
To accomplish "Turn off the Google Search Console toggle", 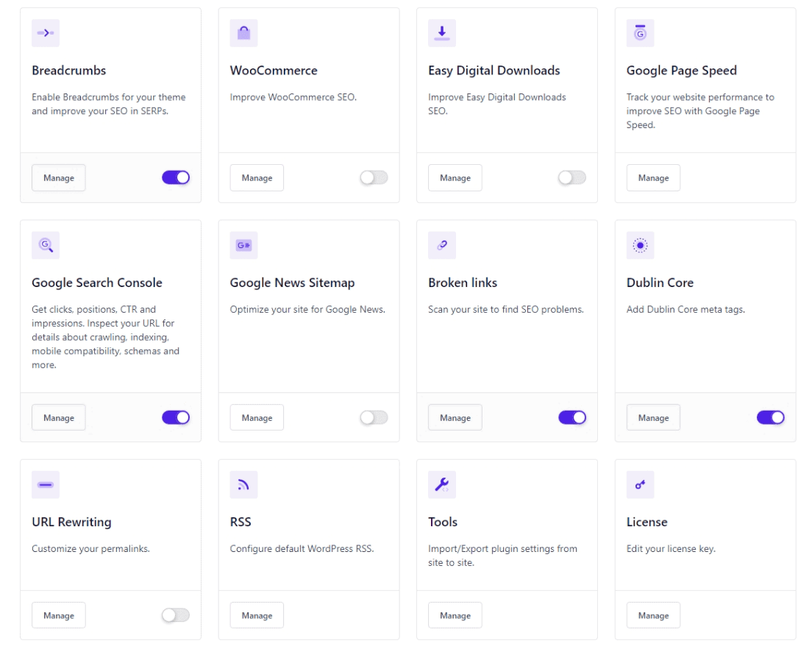I will pos(176,418).
